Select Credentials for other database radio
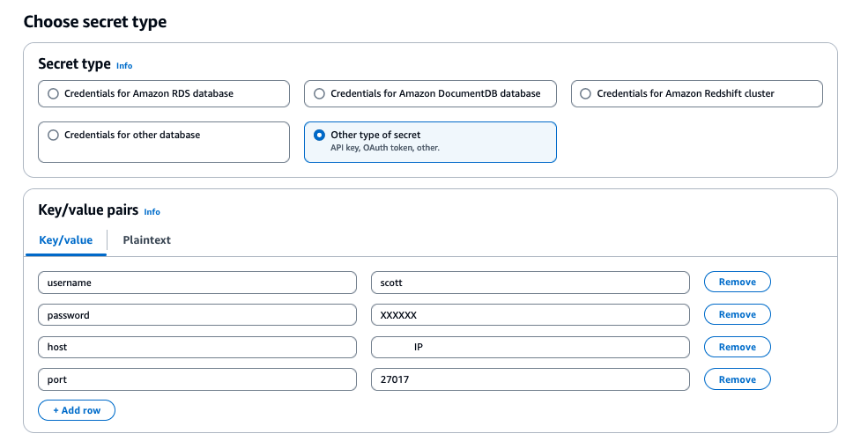The height and width of the screenshot is (441, 868). pos(54,136)
